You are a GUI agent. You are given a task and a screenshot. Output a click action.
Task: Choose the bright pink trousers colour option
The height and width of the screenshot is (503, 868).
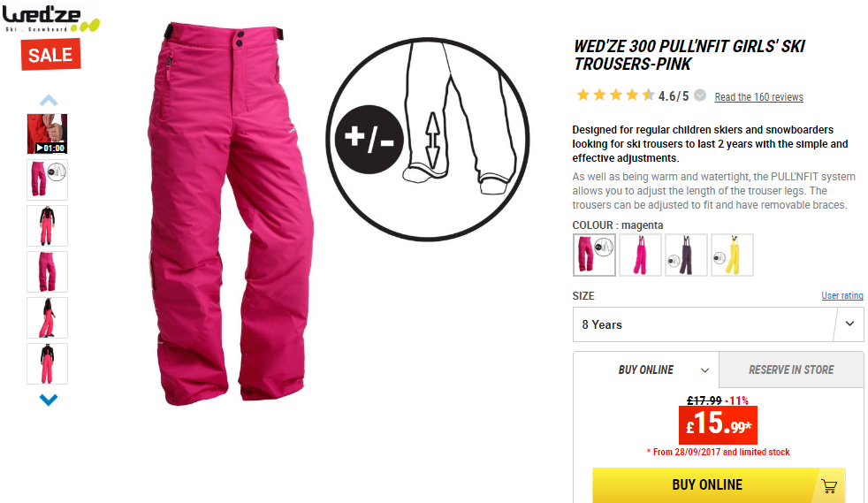(640, 255)
